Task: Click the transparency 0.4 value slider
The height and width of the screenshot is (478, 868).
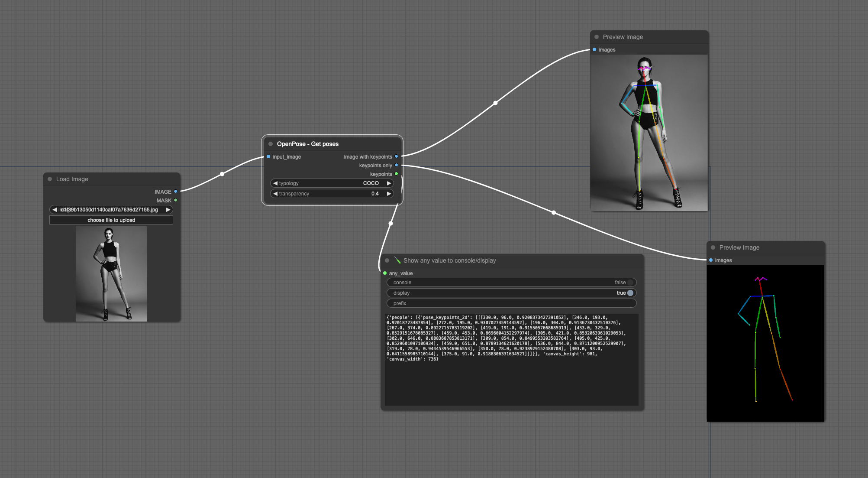Action: [332, 194]
